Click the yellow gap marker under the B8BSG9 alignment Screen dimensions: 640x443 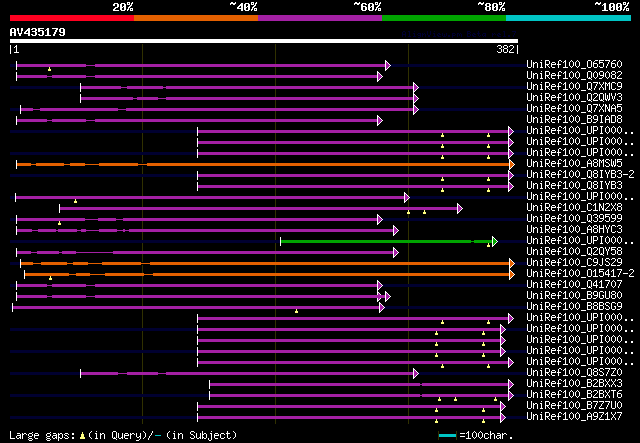[x=296, y=312]
